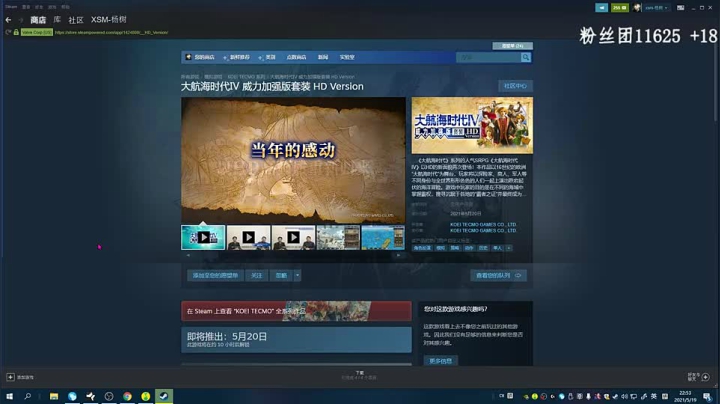Click the thumbnail strip scrollbar
The height and width of the screenshot is (404, 720).
tap(293, 255)
